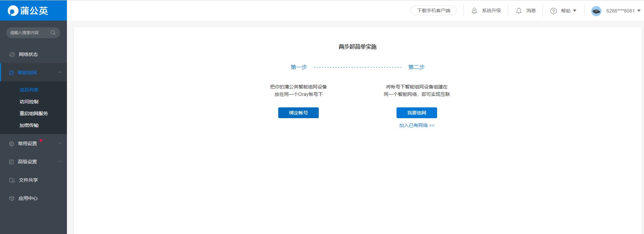Click the 文件共享 folder icon
Screen dimensions: 644x234
click(x=12, y=180)
